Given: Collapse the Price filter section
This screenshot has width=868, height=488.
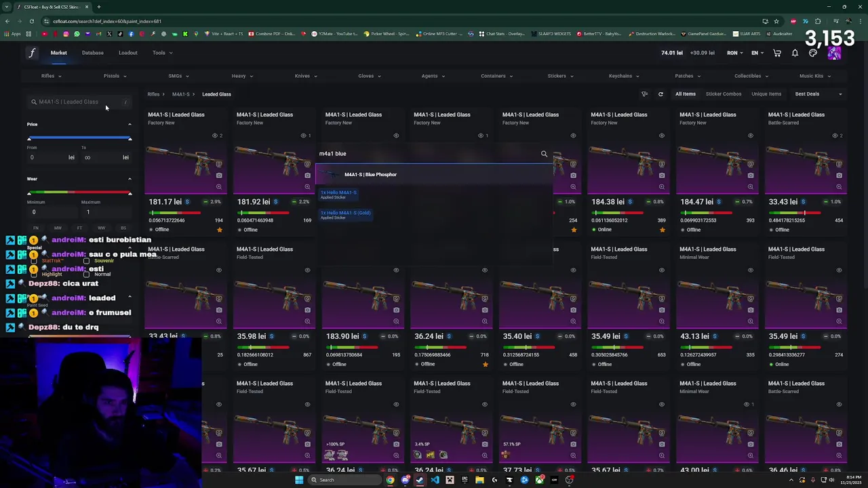Looking at the screenshot, I should coord(130,124).
